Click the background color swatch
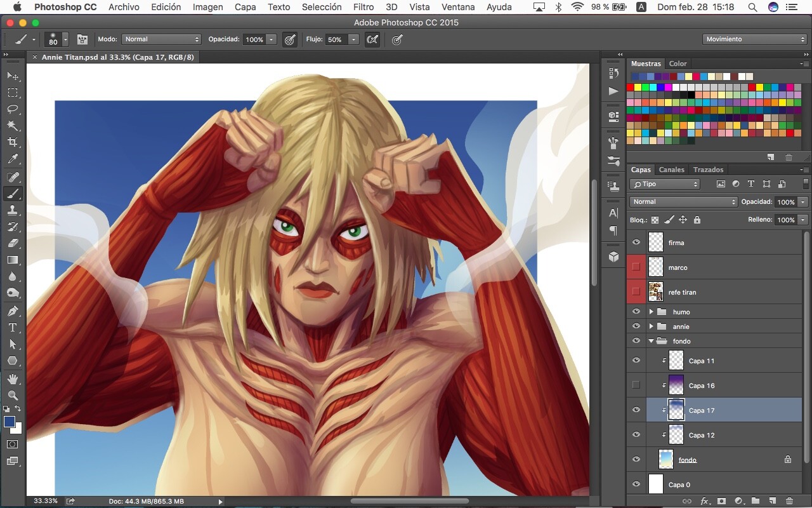This screenshot has height=508, width=812. (18, 429)
